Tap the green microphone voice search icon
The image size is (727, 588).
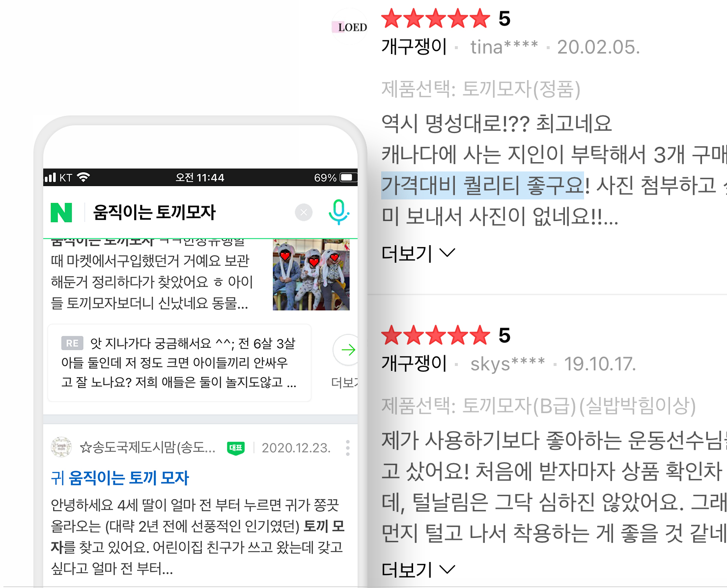pos(338,212)
